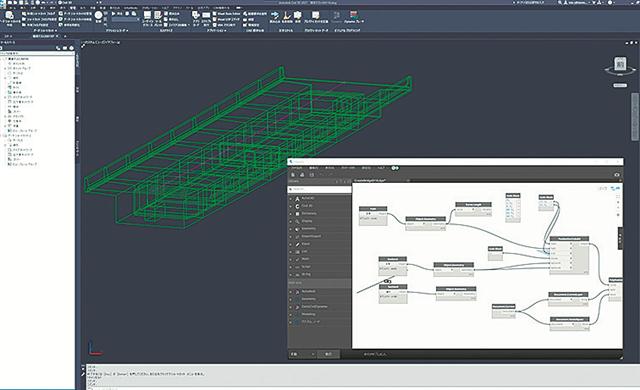Expand the Math category in Dynamo library
The image size is (640, 390).
point(291,259)
